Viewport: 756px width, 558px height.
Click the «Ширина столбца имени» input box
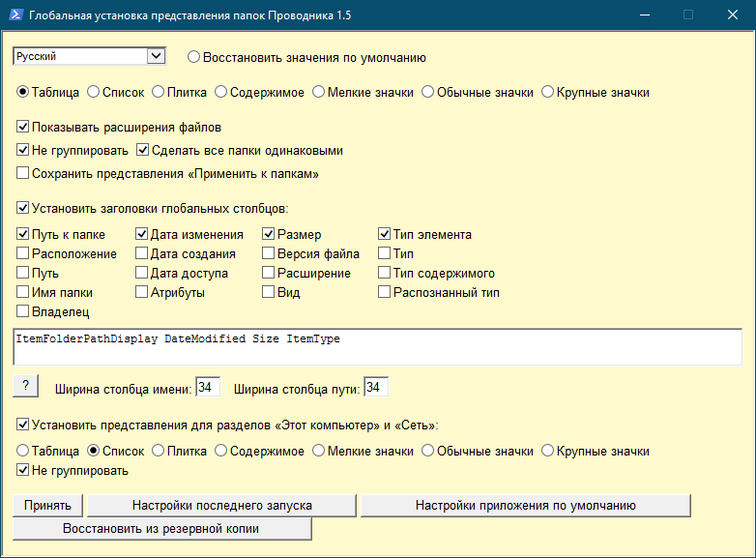click(208, 388)
